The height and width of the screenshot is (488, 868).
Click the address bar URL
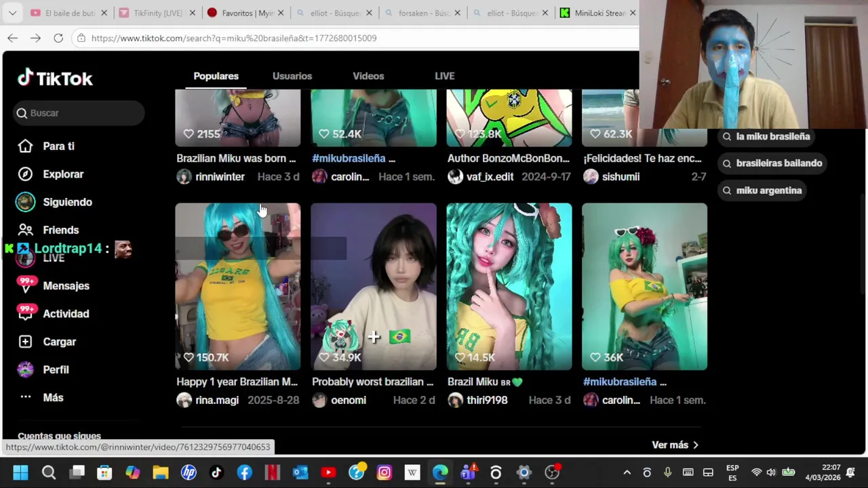[x=234, y=38]
